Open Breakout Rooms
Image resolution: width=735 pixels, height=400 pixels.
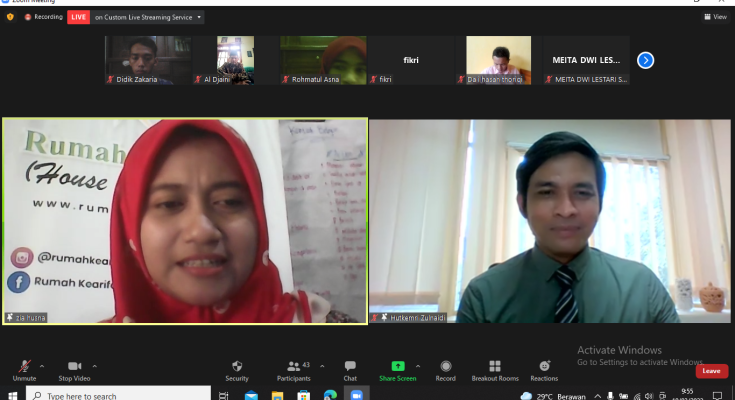pyautogui.click(x=495, y=370)
